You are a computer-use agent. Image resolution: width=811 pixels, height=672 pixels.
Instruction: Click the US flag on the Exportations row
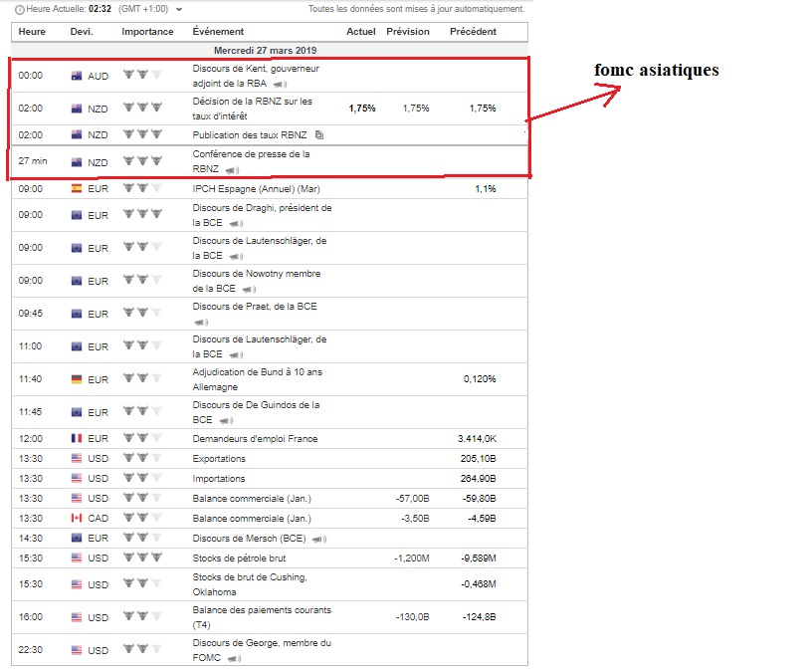point(77,458)
